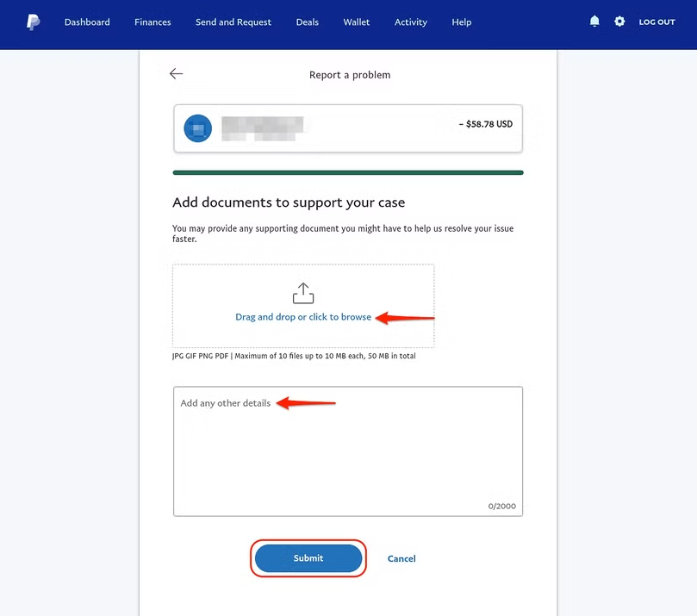
Task: Select the $58.78 USD transaction card
Action: click(348, 128)
